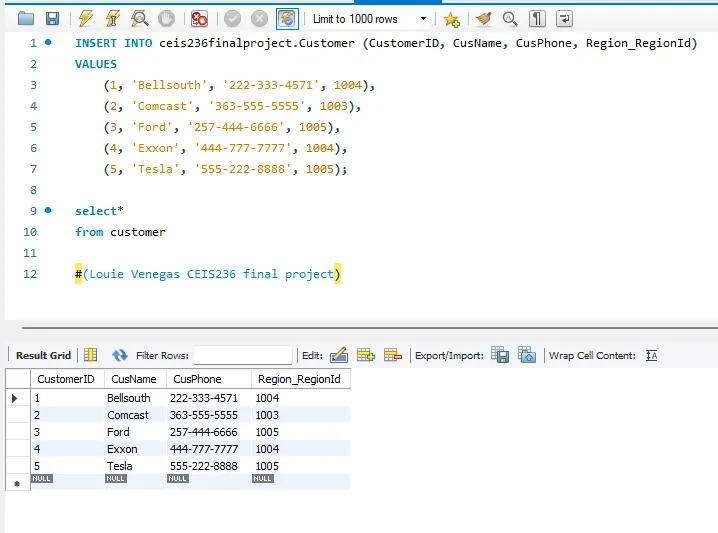Place cursor on INSERT keyword line 1
The width and height of the screenshot is (718, 533).
(x=96, y=43)
